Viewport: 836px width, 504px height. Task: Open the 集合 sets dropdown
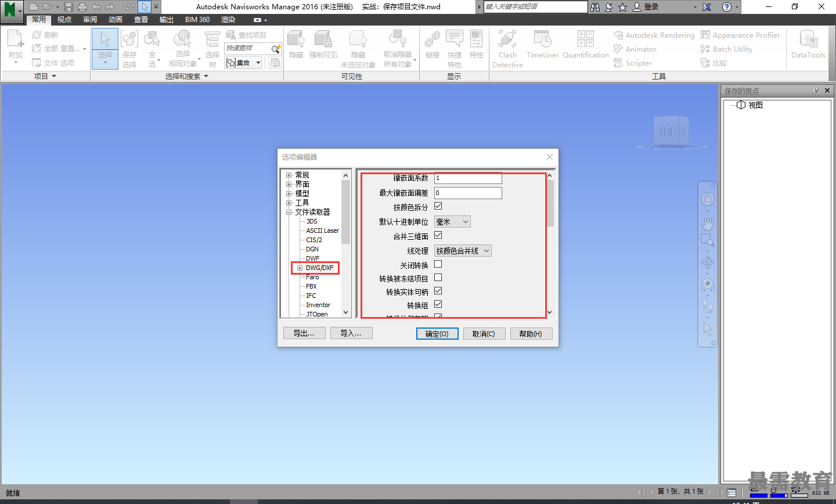pos(243,63)
